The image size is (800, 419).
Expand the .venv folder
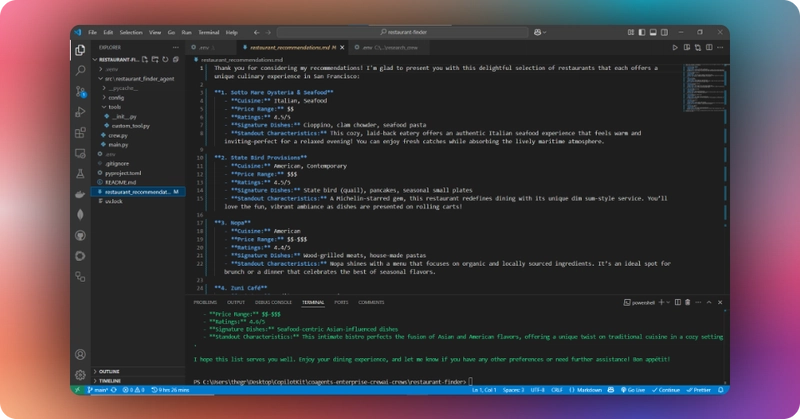click(109, 69)
